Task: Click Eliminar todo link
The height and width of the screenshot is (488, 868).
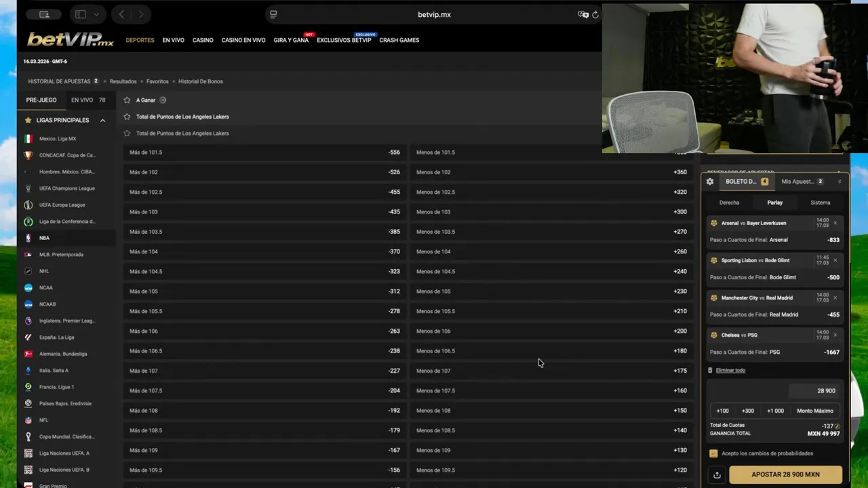Action: click(730, 370)
